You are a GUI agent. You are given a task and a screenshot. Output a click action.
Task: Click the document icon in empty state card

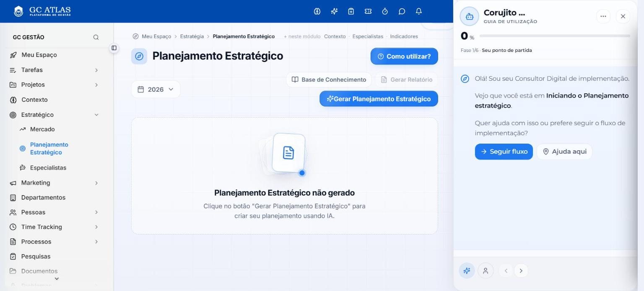click(288, 153)
